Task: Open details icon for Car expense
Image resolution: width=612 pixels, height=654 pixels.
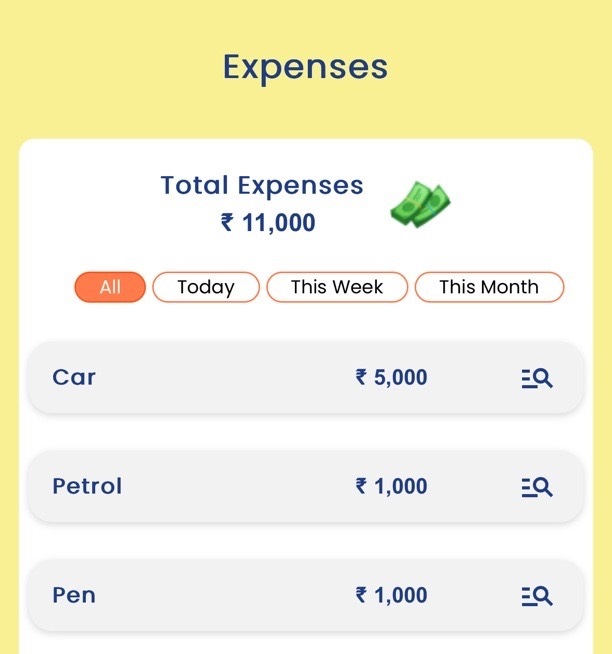Action: coord(537,378)
